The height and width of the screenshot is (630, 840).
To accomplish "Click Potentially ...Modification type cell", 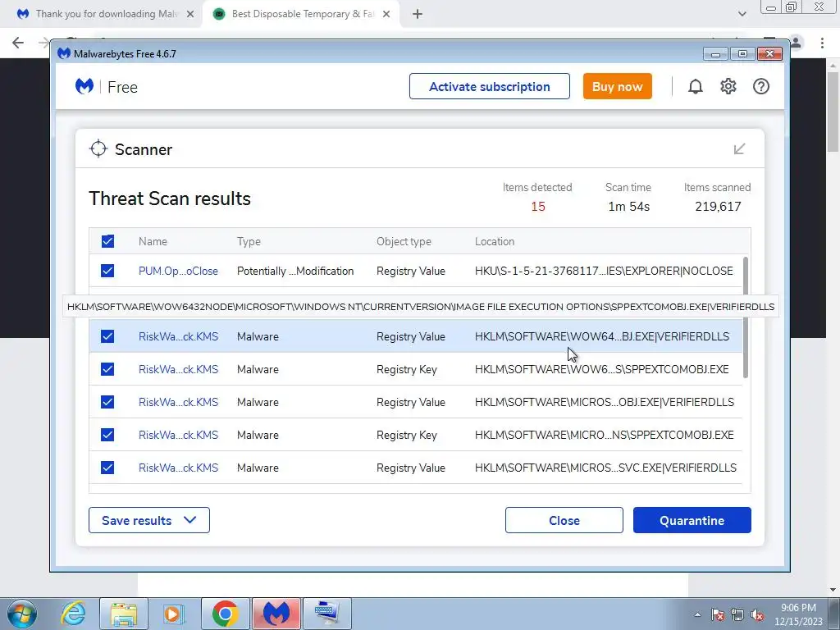I will (x=295, y=271).
